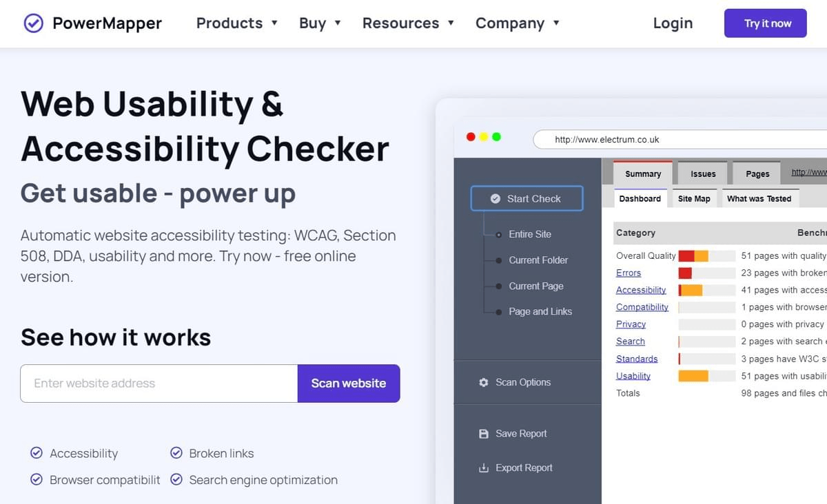Switch to the Issues tab
This screenshot has width=827, height=504.
pyautogui.click(x=702, y=174)
